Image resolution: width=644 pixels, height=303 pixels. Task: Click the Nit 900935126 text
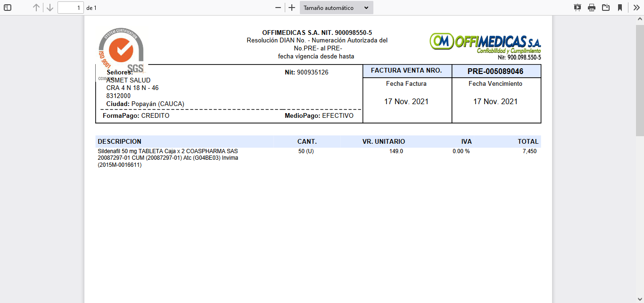pyautogui.click(x=306, y=73)
